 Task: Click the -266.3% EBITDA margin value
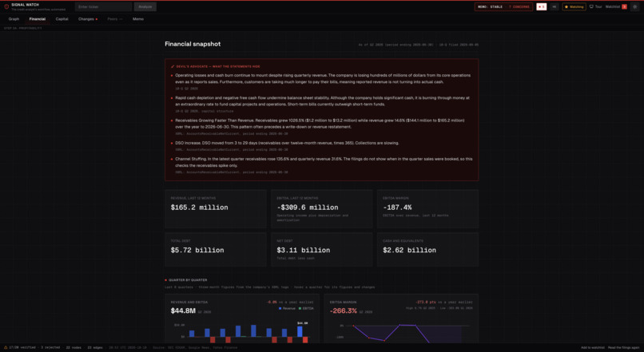tap(344, 311)
